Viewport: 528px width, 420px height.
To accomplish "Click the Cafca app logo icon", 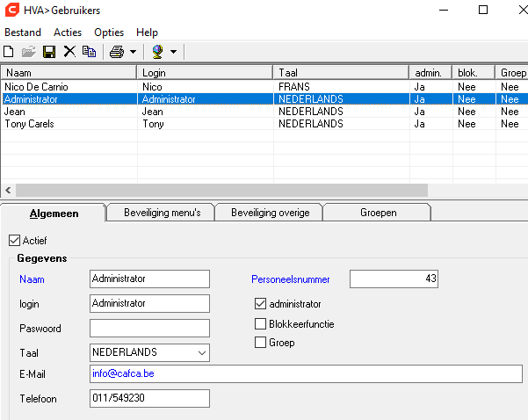I will click(x=12, y=10).
